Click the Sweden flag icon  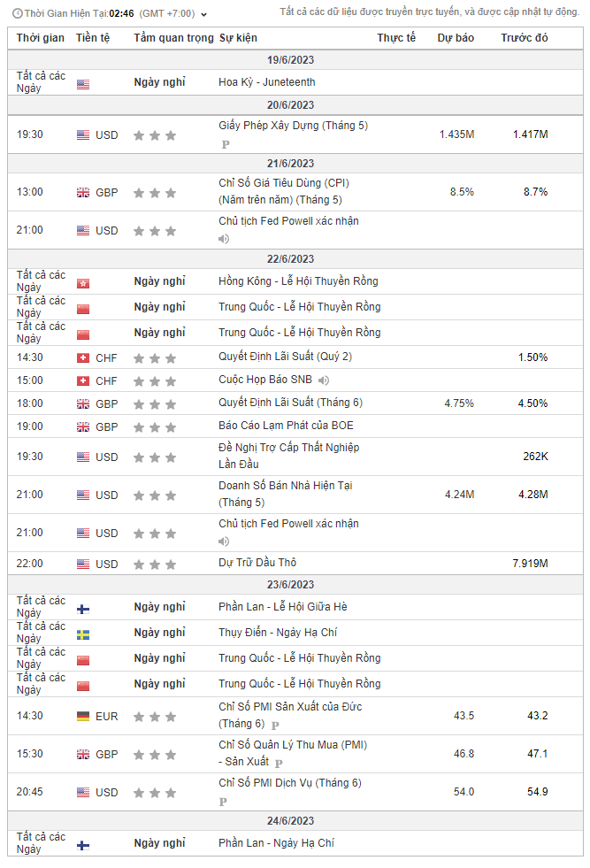(x=83, y=634)
